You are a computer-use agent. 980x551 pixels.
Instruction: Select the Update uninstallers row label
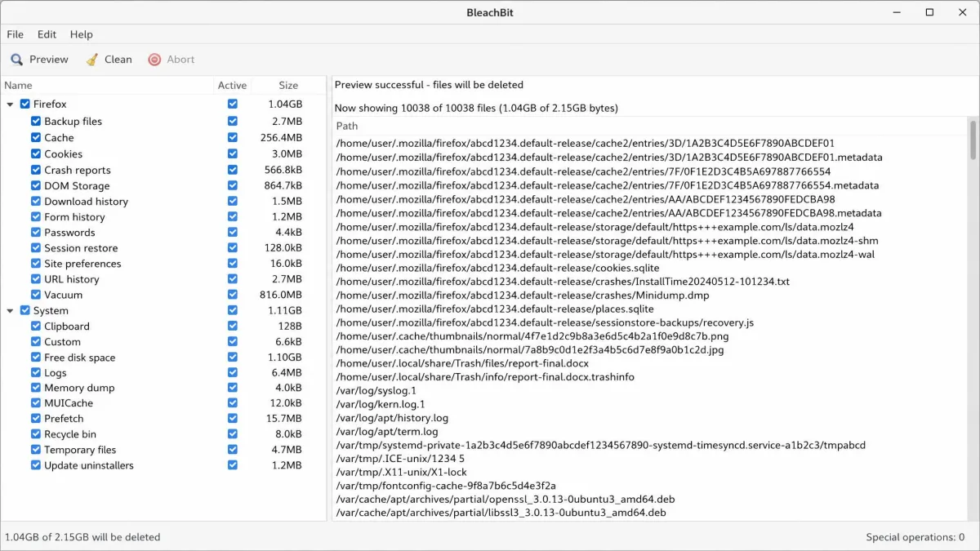[89, 465]
